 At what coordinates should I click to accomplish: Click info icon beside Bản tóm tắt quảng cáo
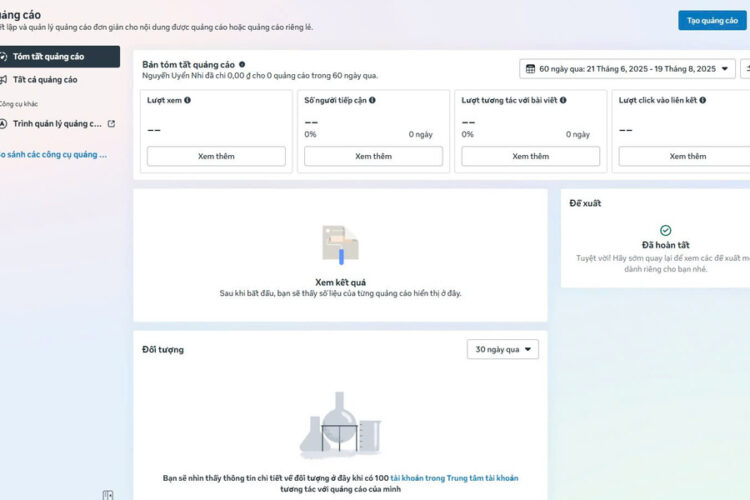(242, 64)
